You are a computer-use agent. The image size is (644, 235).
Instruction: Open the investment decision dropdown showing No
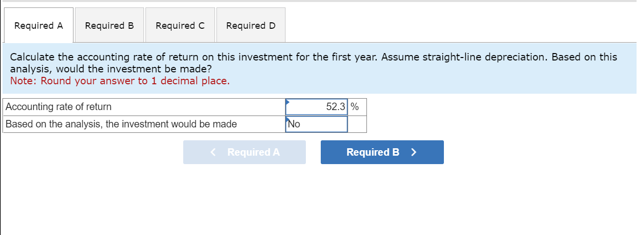317,124
